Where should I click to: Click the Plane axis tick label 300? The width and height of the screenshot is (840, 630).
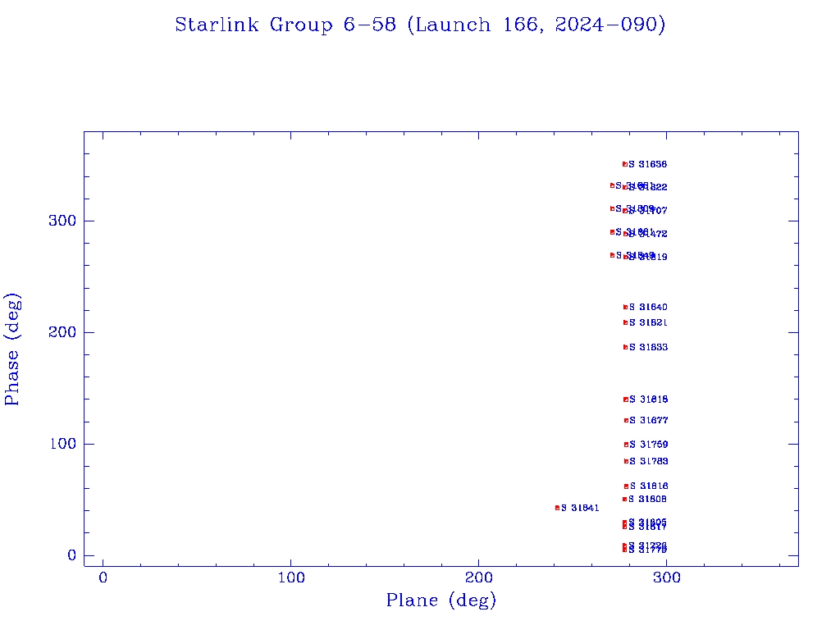click(x=667, y=577)
